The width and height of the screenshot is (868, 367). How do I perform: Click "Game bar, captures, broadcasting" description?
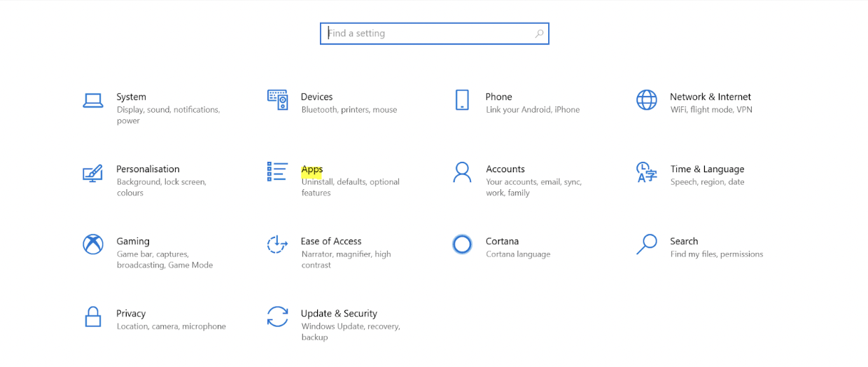[x=164, y=259]
